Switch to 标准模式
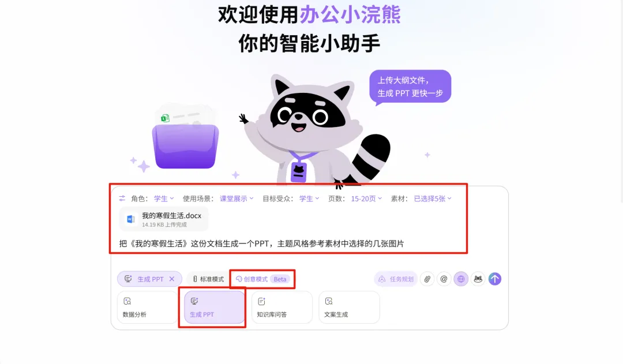This screenshot has height=364, width=623. pos(208,279)
